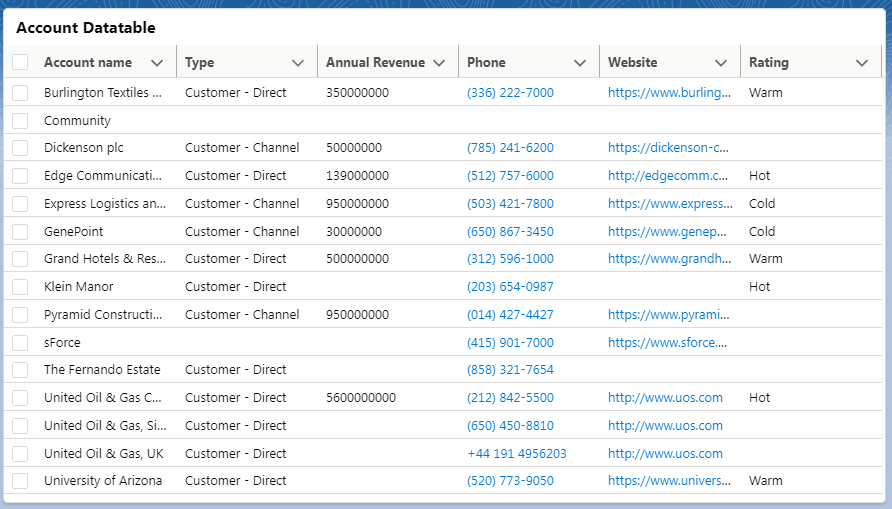Click the Account Datatable title
This screenshot has height=509, width=892.
(86, 27)
